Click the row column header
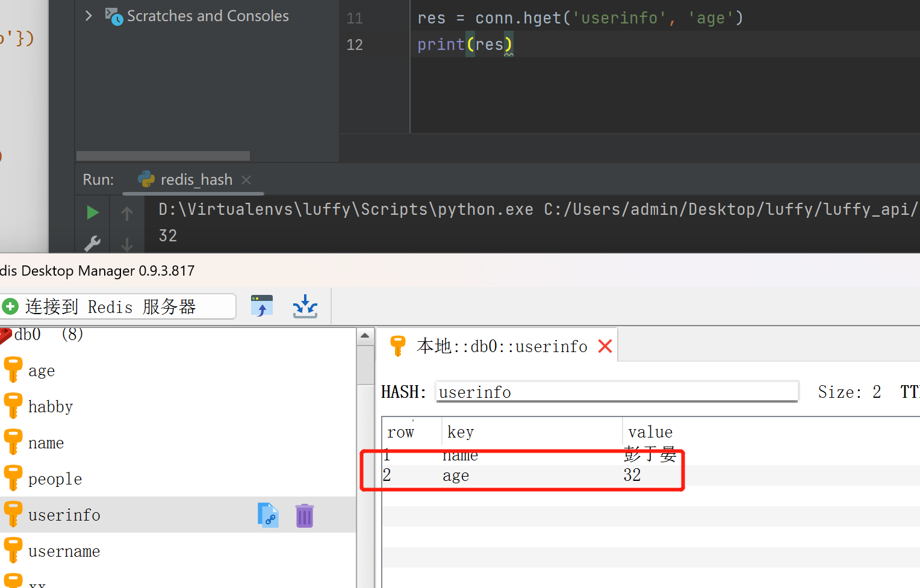The image size is (920, 588). coord(400,432)
